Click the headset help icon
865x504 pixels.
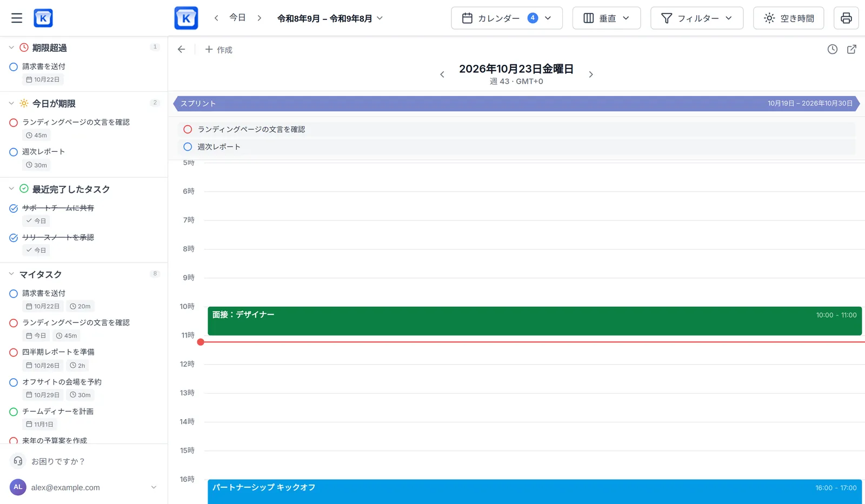click(x=18, y=461)
